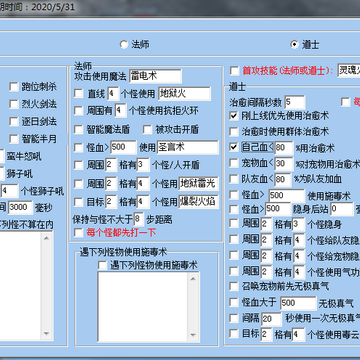Click the down arrow of 施毒术 monster list scrollbar
360x360 pixels.
coord(193,335)
